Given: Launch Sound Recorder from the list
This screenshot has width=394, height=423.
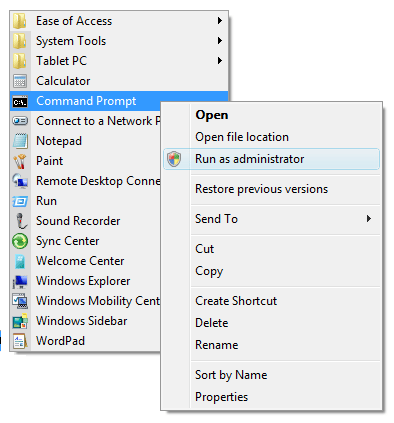Looking at the screenshot, I should coord(78,221).
